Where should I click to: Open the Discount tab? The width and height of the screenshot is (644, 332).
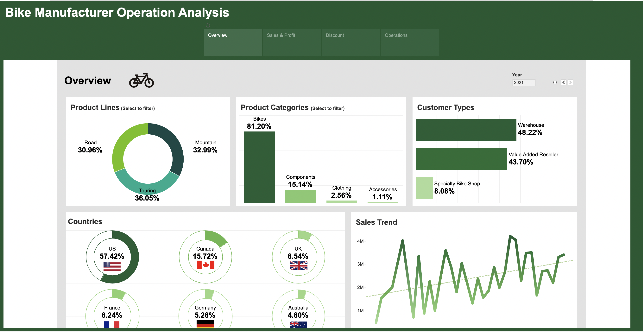pyautogui.click(x=351, y=42)
